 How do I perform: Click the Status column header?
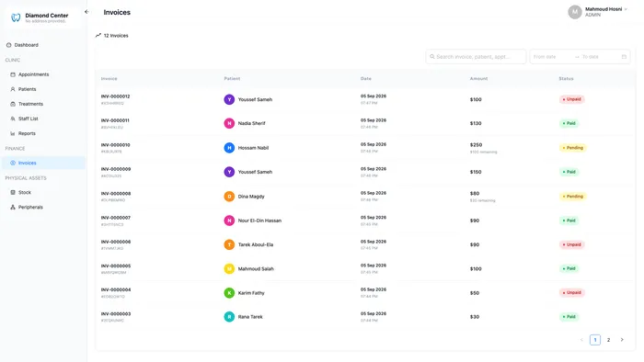pos(566,79)
